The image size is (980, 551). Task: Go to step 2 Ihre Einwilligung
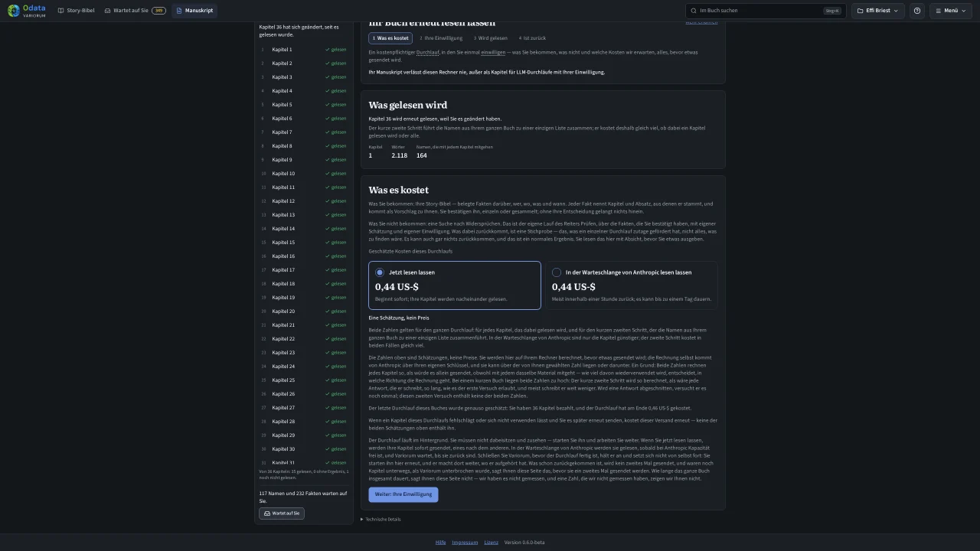click(441, 38)
